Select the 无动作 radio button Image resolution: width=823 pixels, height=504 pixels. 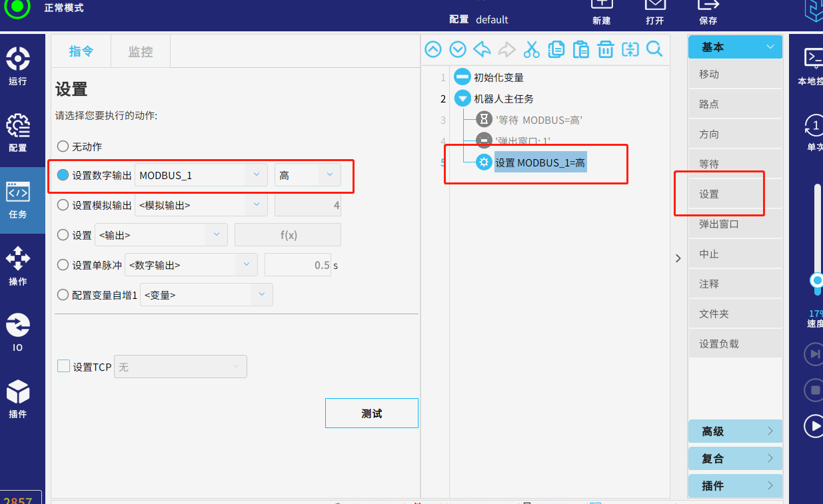tap(63, 146)
